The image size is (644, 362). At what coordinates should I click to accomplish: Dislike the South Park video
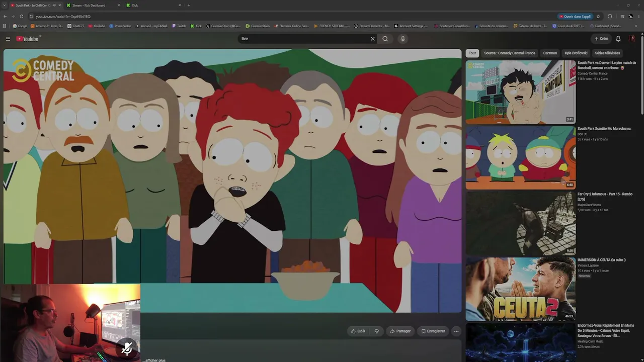[376, 331]
